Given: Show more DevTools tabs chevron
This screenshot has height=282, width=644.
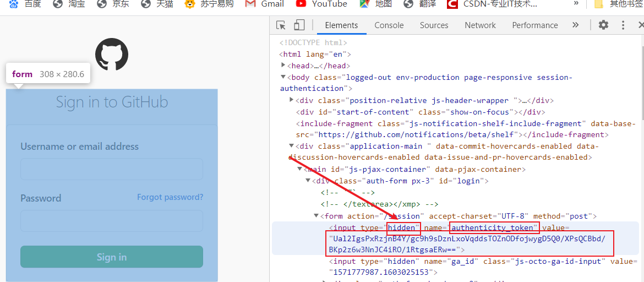Looking at the screenshot, I should click(575, 25).
